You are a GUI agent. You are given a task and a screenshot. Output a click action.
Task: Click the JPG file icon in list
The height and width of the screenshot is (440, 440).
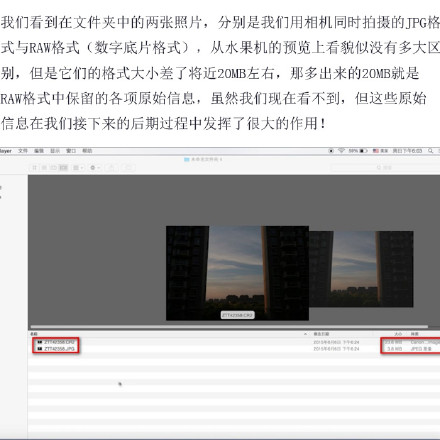coord(40,349)
